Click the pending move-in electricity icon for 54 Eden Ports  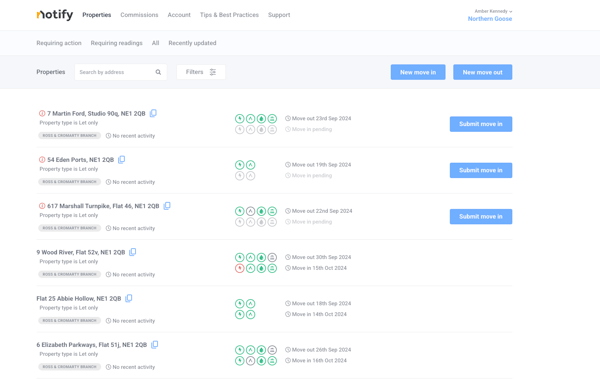coord(240,176)
